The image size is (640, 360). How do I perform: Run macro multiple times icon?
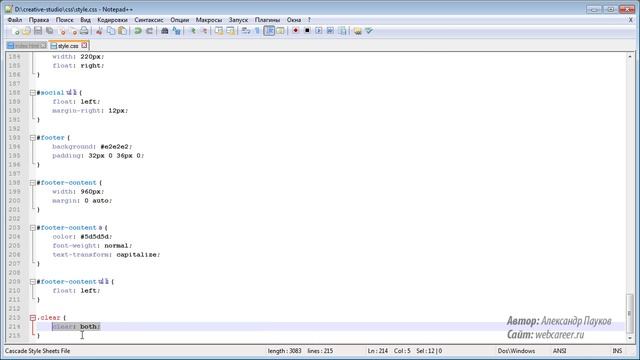pos(330,31)
